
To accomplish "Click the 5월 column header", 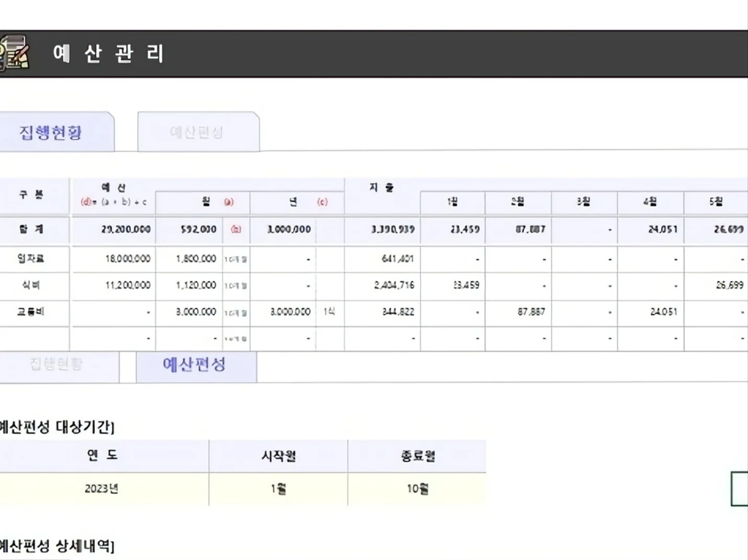I will [x=716, y=202].
